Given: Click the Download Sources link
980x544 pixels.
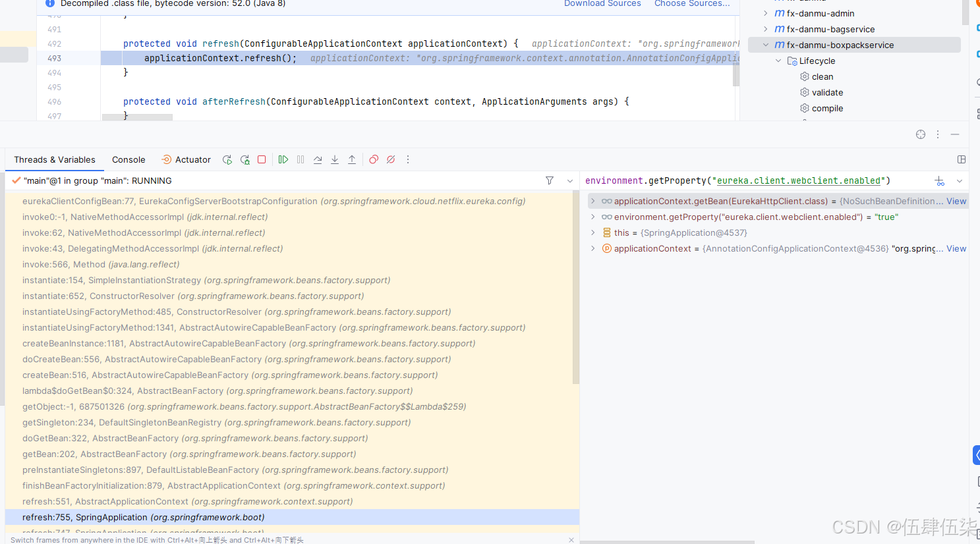Looking at the screenshot, I should [602, 3].
